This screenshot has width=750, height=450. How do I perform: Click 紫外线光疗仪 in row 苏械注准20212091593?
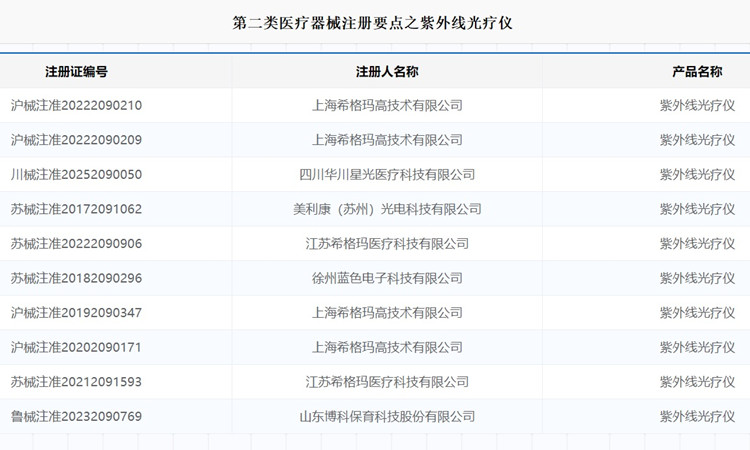click(x=697, y=382)
